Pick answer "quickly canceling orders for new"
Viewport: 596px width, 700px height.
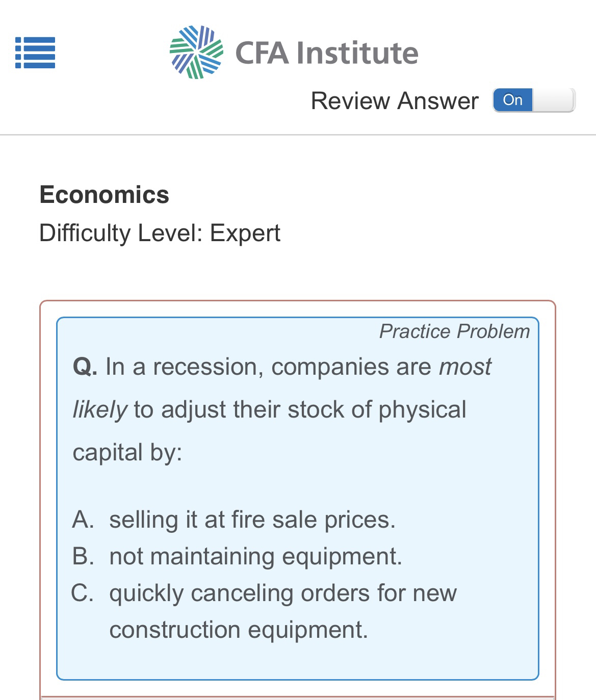[x=283, y=593]
